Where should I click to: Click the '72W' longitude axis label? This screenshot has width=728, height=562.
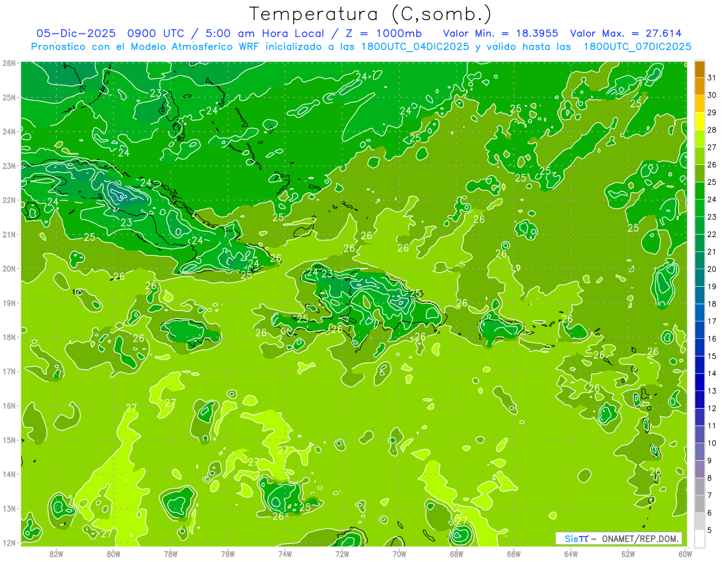point(342,554)
